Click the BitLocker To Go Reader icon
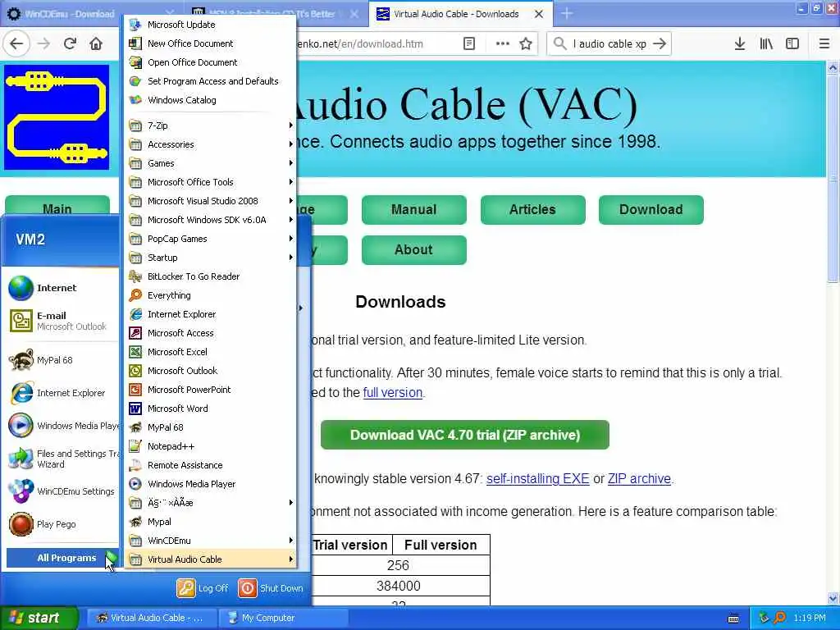Screen dimensions: 840x630 tap(135, 276)
